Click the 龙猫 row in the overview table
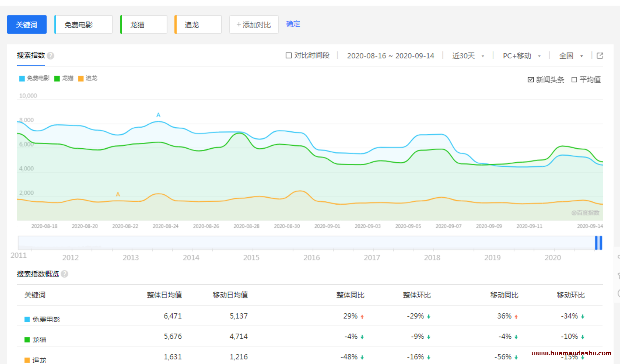This screenshot has height=364, width=620. (x=310, y=337)
